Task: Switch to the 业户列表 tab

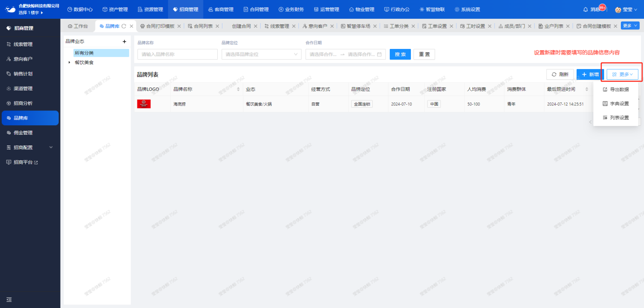Action: (x=551, y=26)
